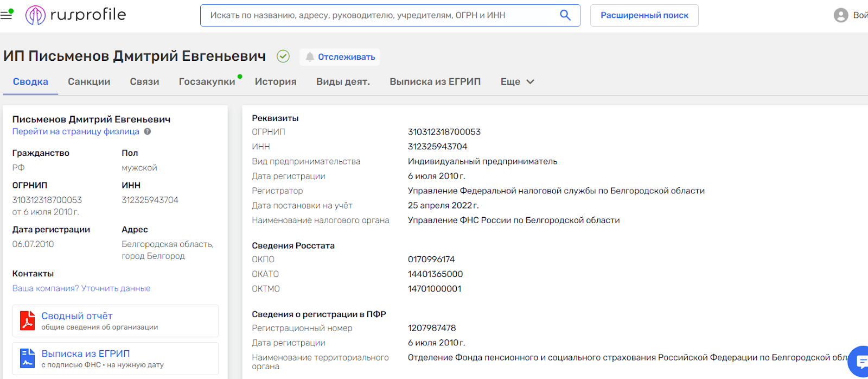Open the chat widget bubble
This screenshot has height=379, width=868.
(860, 361)
